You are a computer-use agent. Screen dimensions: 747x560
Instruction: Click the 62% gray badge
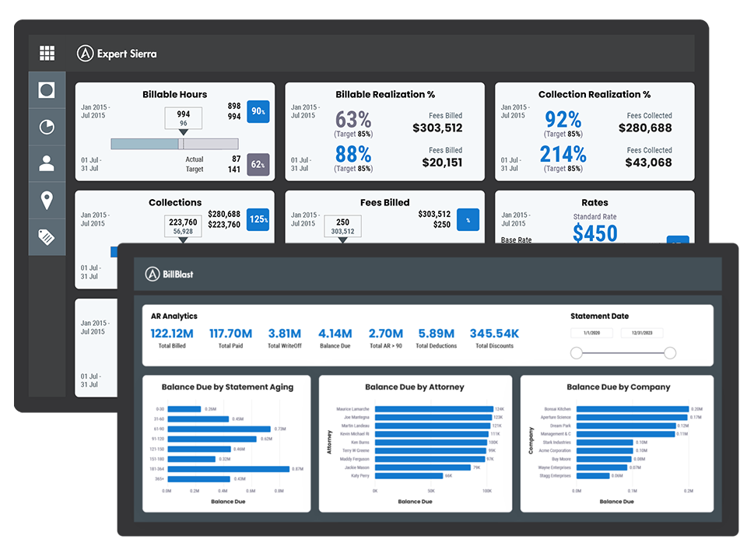[258, 164]
